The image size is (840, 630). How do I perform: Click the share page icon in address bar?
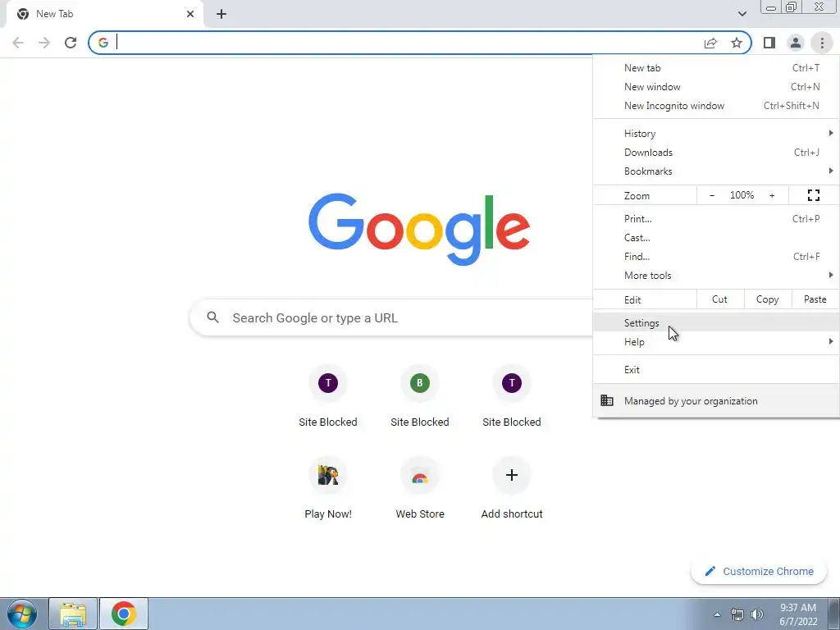coord(710,43)
